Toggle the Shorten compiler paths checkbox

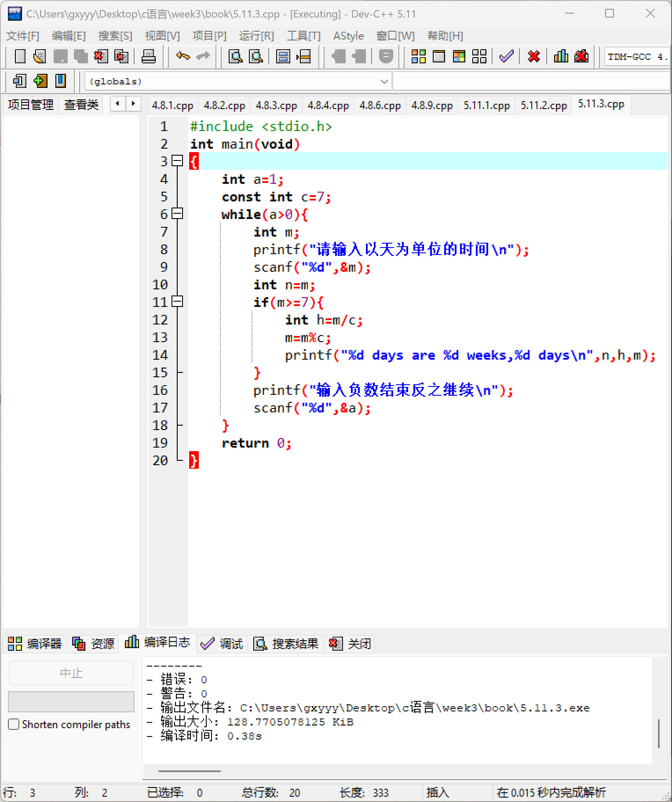pos(14,725)
